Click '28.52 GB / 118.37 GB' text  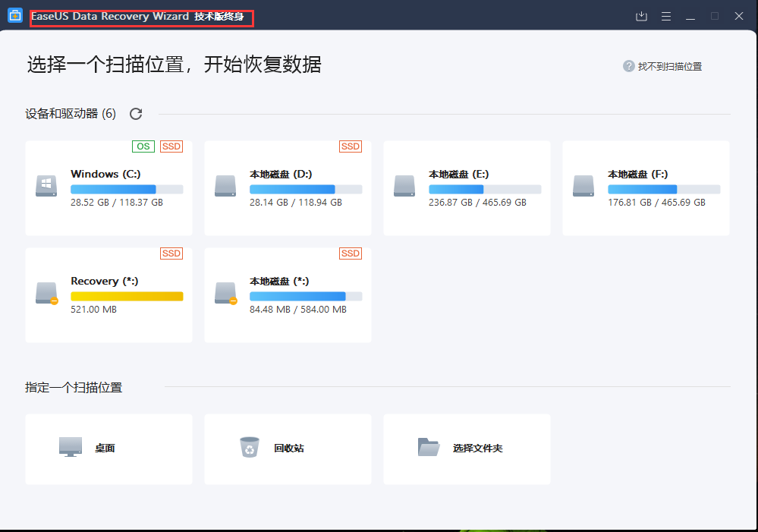[117, 203]
